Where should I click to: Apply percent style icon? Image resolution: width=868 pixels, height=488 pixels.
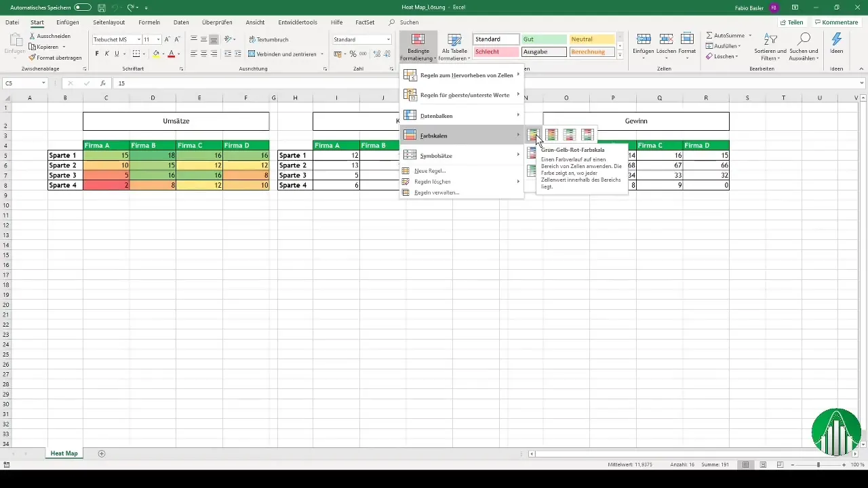353,54
